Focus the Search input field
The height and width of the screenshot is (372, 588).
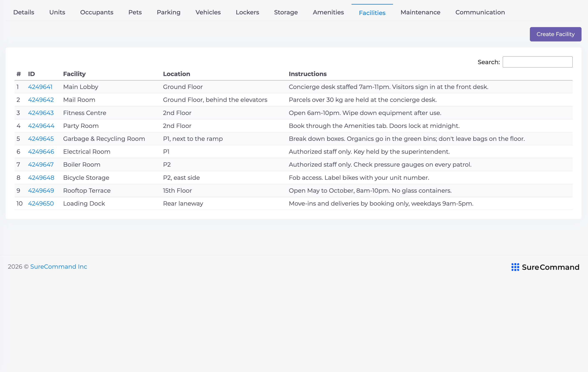[537, 62]
